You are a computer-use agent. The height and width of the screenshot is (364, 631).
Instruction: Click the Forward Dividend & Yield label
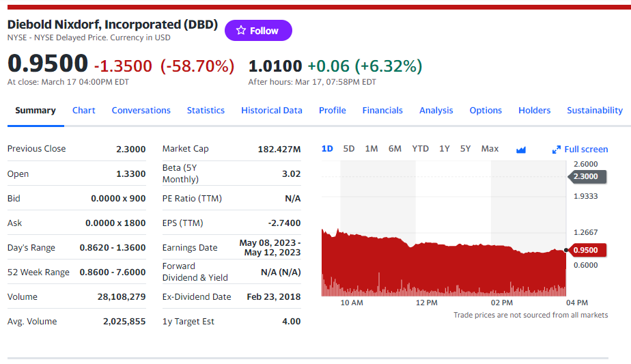tap(195, 272)
